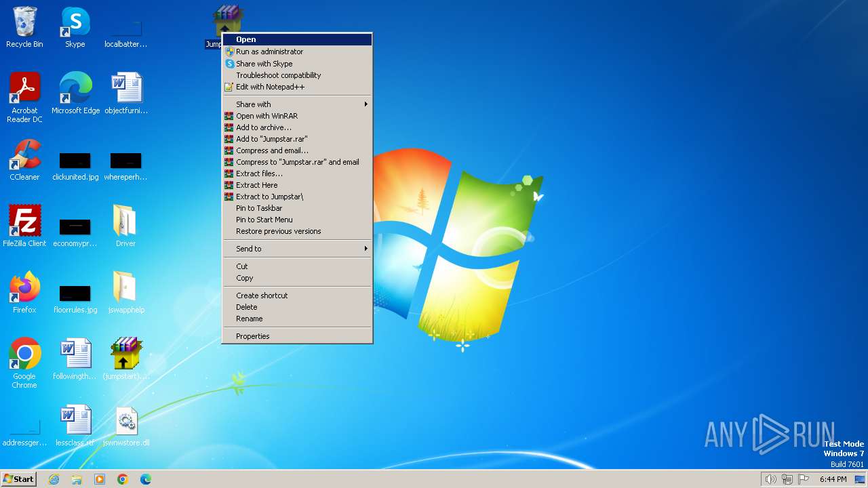Open Action Center flag icon
Viewport: 868px width, 488px height.
click(804, 479)
